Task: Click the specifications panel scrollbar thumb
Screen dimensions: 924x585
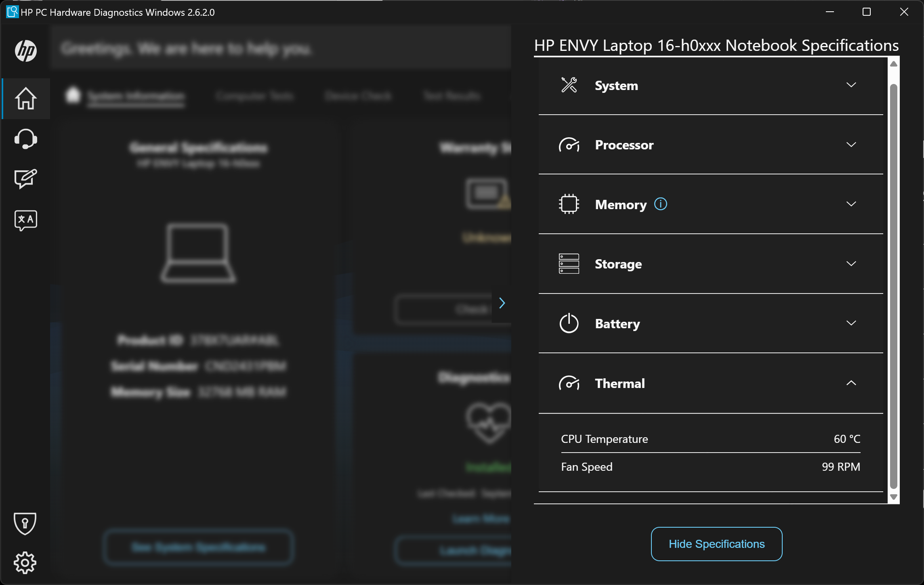Action: tap(894, 286)
